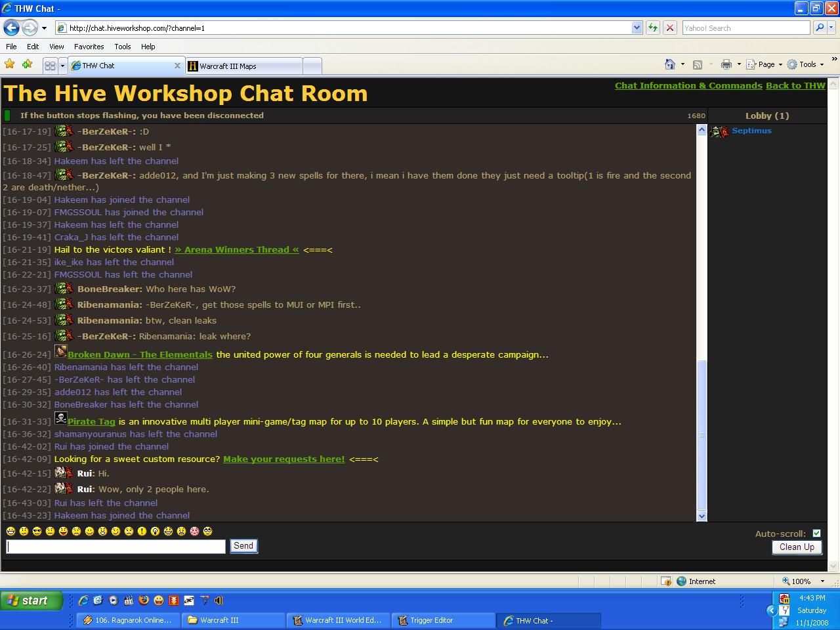Open a new blank tab

[x=312, y=66]
